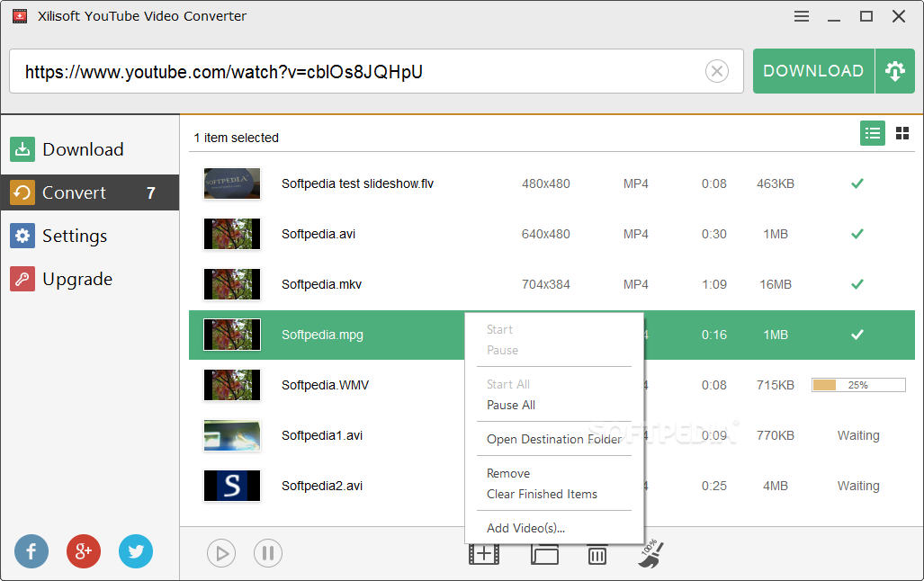Click the red Upgrade key icon
The height and width of the screenshot is (581, 924).
click(22, 279)
